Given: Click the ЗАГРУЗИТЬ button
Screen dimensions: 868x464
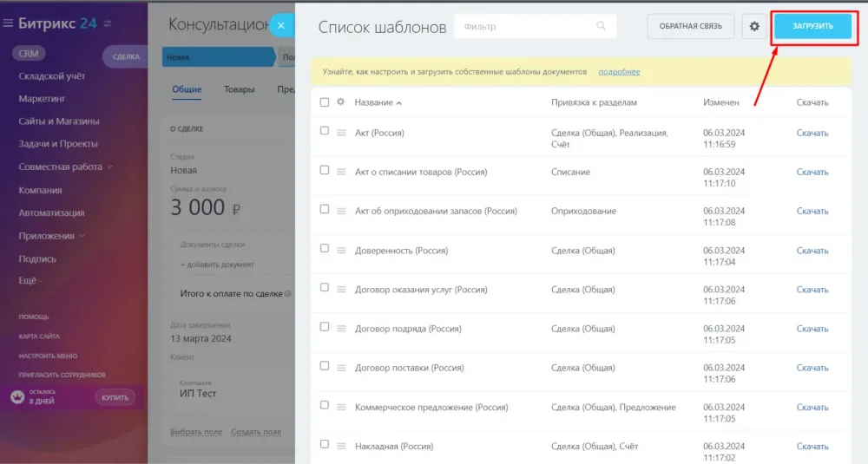Looking at the screenshot, I should 812,26.
